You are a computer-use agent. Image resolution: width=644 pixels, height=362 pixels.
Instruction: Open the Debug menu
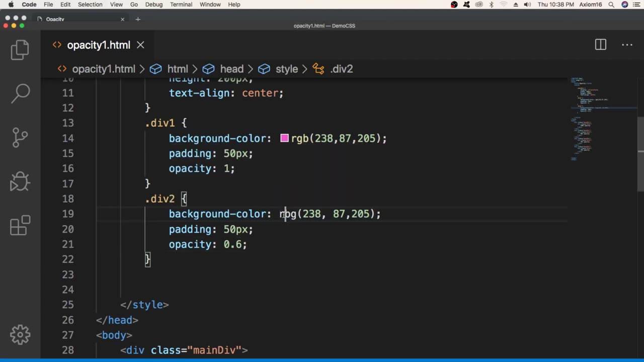[x=154, y=5]
